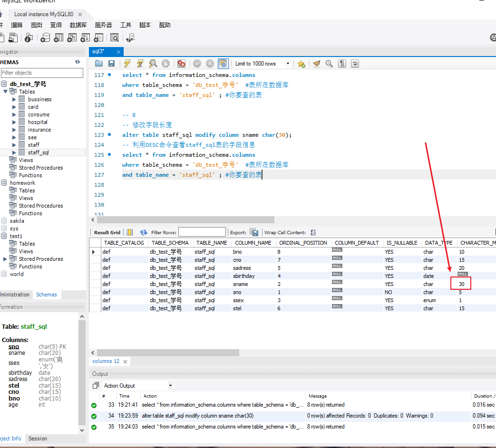Open the Limit to 1000 rows dropdown
The height and width of the screenshot is (448, 496).
(288, 63)
